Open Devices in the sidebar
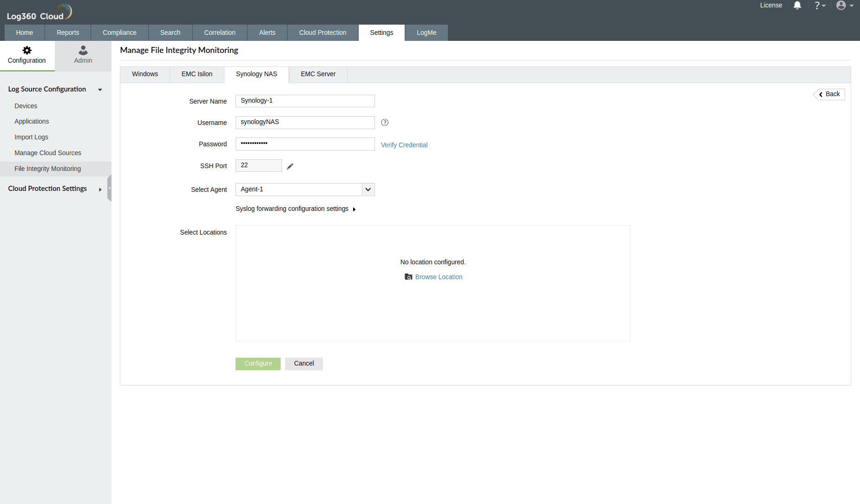 (26, 106)
